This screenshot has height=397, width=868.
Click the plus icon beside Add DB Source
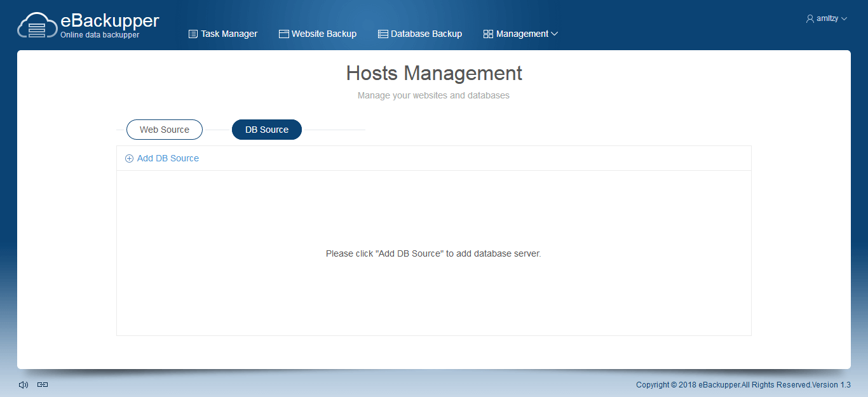click(x=130, y=158)
